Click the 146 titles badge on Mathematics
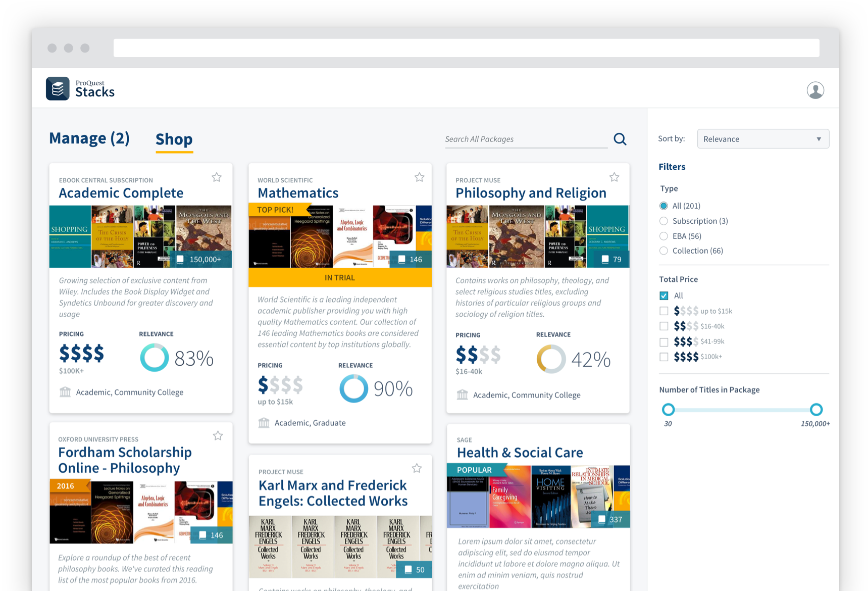This screenshot has height=591, width=868. [411, 259]
